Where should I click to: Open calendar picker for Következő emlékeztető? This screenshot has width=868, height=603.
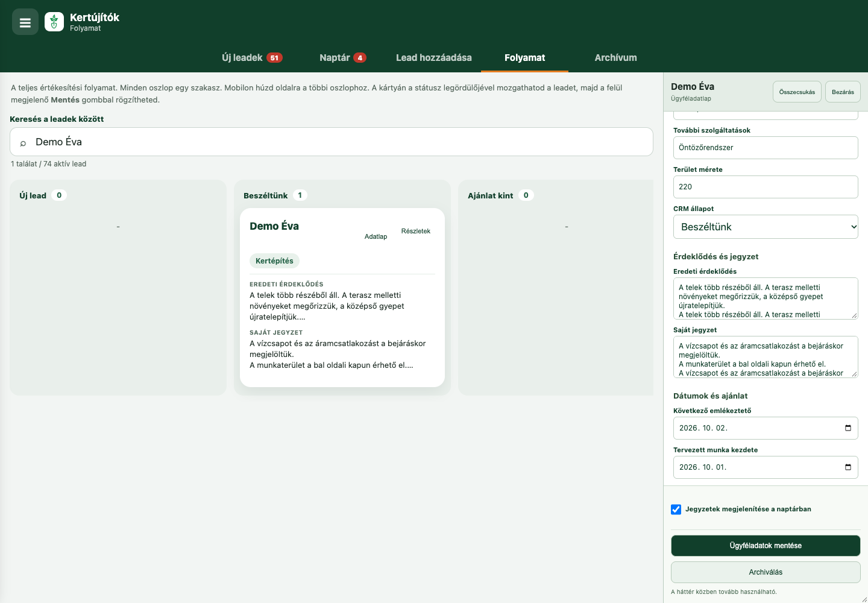pyautogui.click(x=848, y=428)
